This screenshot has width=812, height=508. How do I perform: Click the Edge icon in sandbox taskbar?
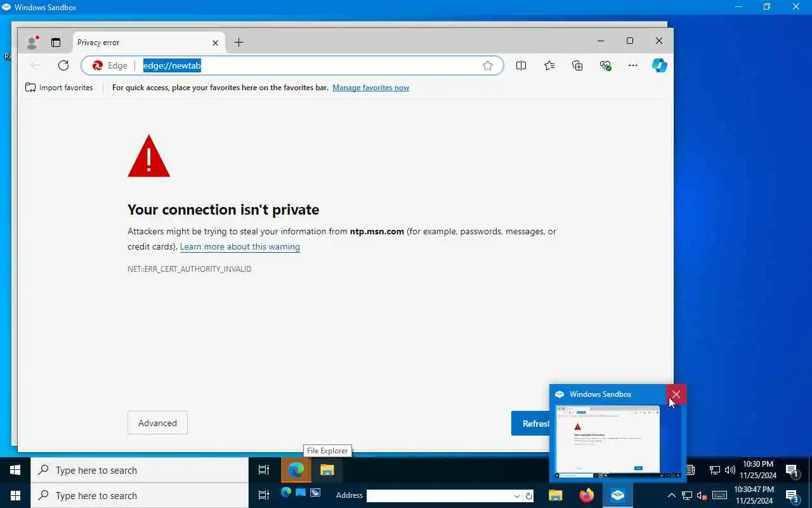pyautogui.click(x=296, y=470)
